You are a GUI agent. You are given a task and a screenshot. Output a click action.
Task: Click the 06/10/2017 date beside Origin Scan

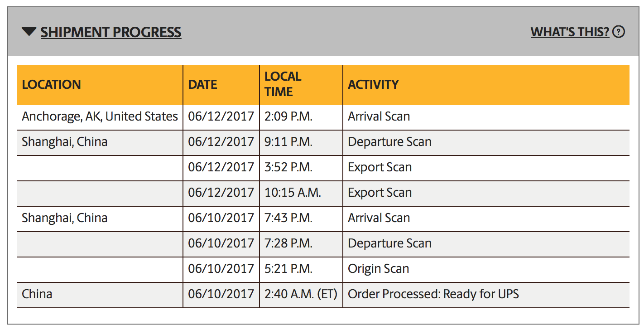coord(221,269)
